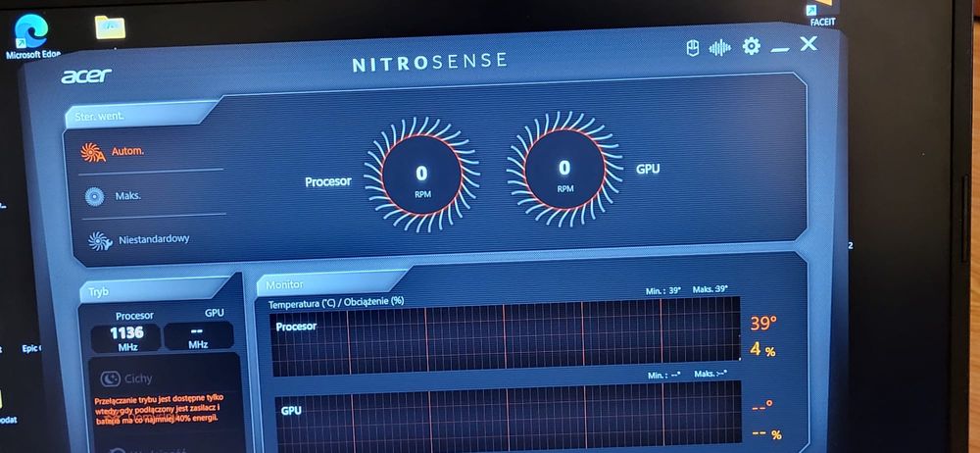Screen dimensions: 980x453
Task: Click the GPU MHz frequency box
Action: point(198,336)
